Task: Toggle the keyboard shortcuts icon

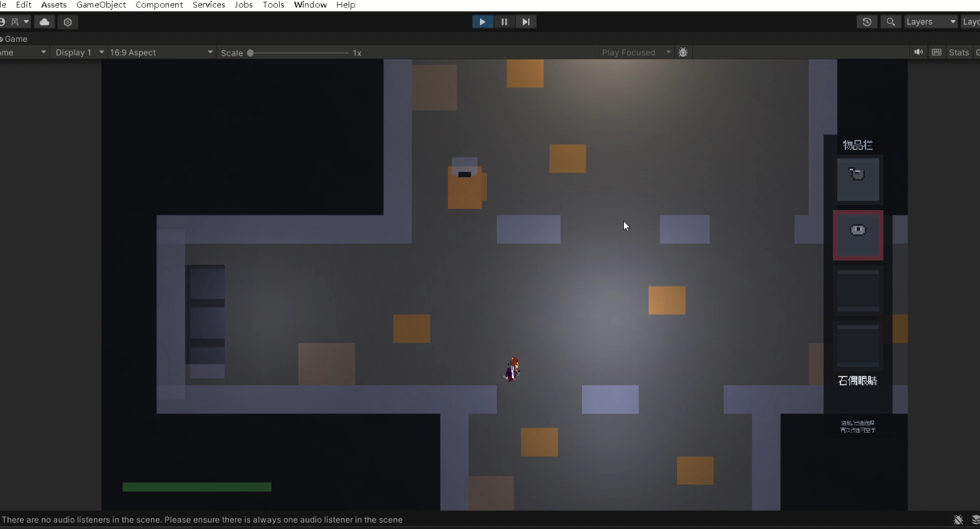Action: coord(936,53)
